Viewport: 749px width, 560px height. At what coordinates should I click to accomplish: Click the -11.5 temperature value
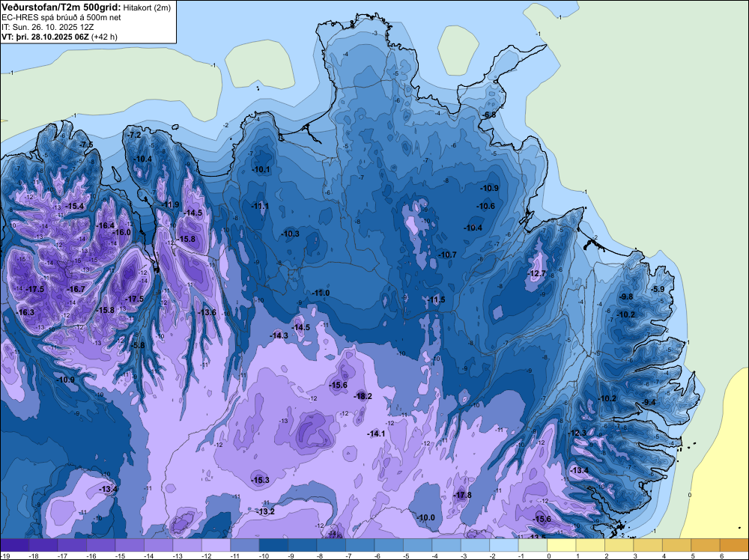[x=436, y=299]
